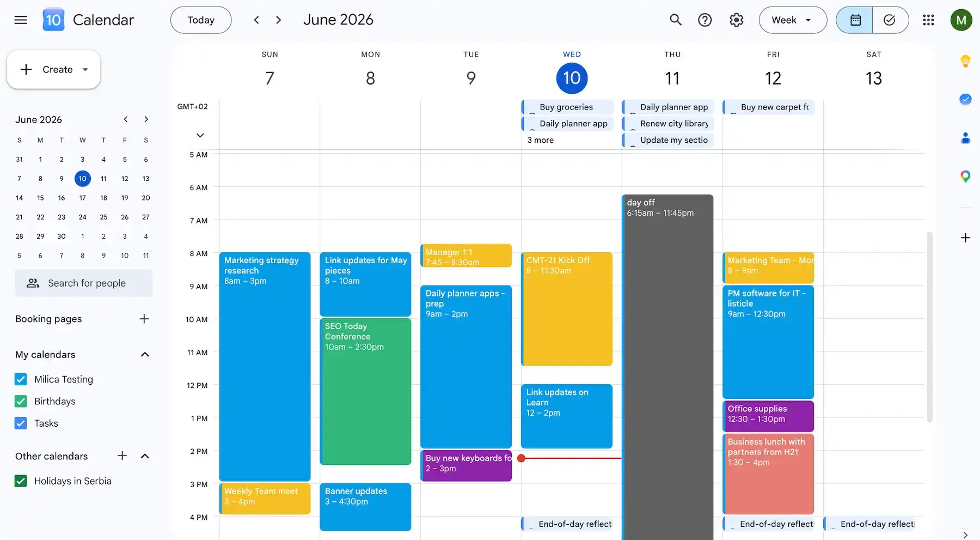Open Weekly Team meet event

265,499
